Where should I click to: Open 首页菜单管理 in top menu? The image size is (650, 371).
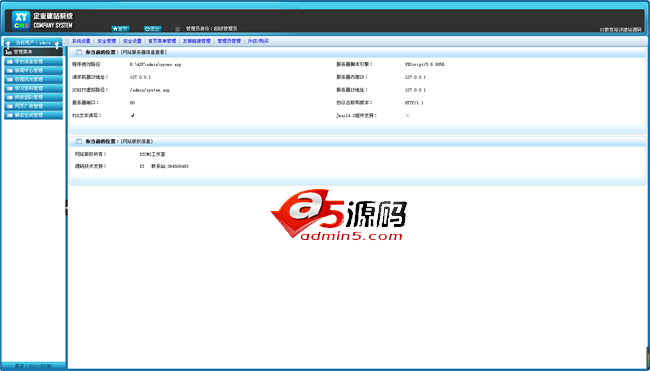(162, 41)
